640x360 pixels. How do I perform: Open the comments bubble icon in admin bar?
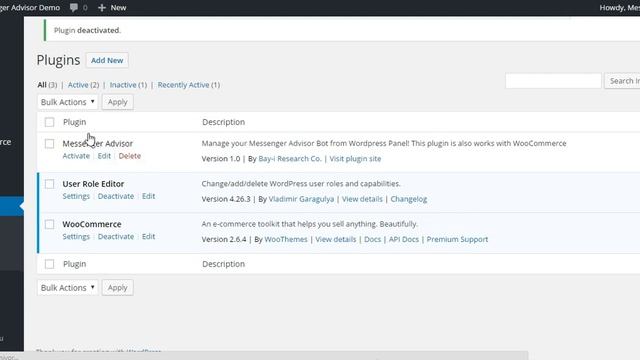(74, 7)
